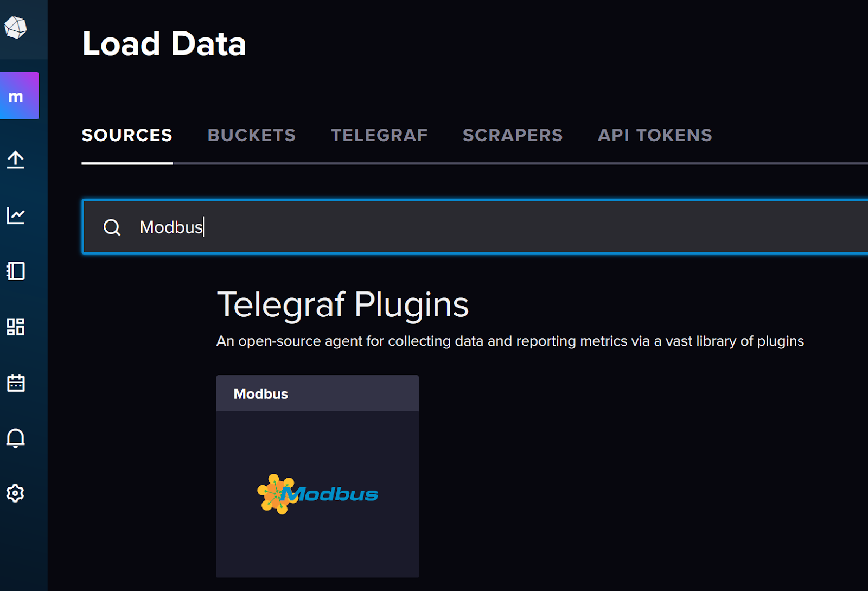This screenshot has height=591, width=868.
Task: Switch to the API Tokens tab
Action: pyautogui.click(x=655, y=135)
